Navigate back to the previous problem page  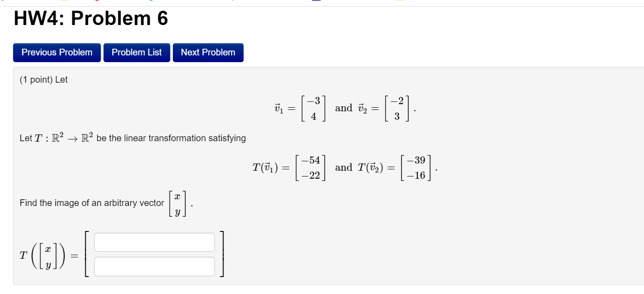coord(57,52)
